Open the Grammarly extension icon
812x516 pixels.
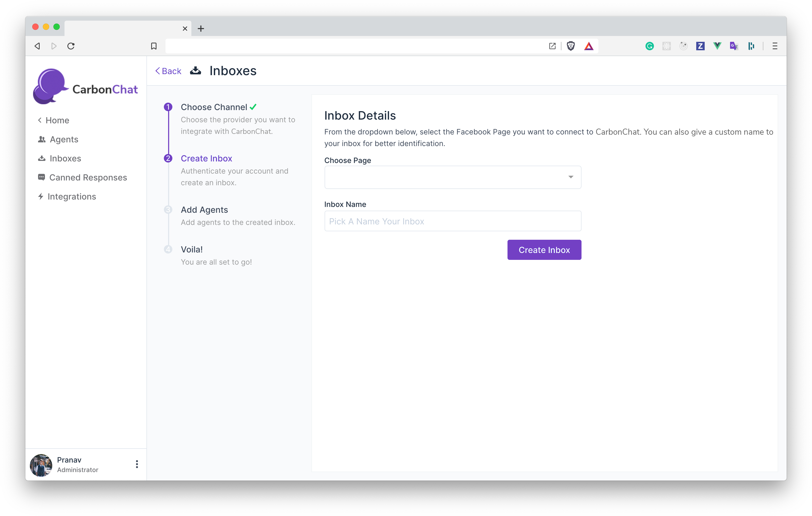click(x=649, y=46)
